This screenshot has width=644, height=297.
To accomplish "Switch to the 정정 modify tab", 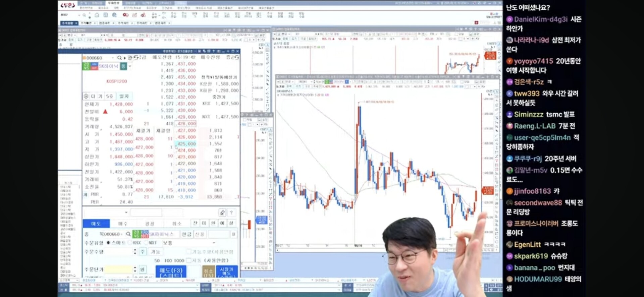I will click(150, 224).
